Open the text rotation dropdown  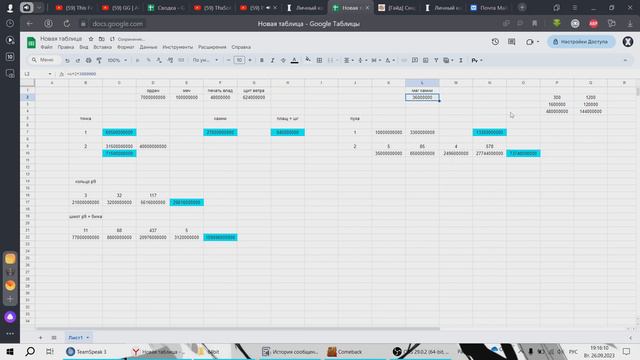[390, 60]
